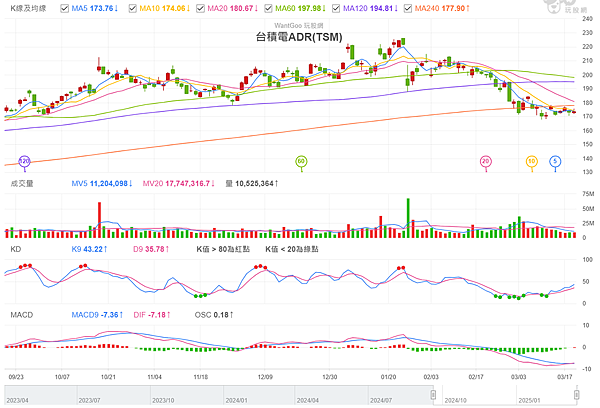600x408 pixels.
Task: Click the MA20 180.67 label
Action: 233,8
